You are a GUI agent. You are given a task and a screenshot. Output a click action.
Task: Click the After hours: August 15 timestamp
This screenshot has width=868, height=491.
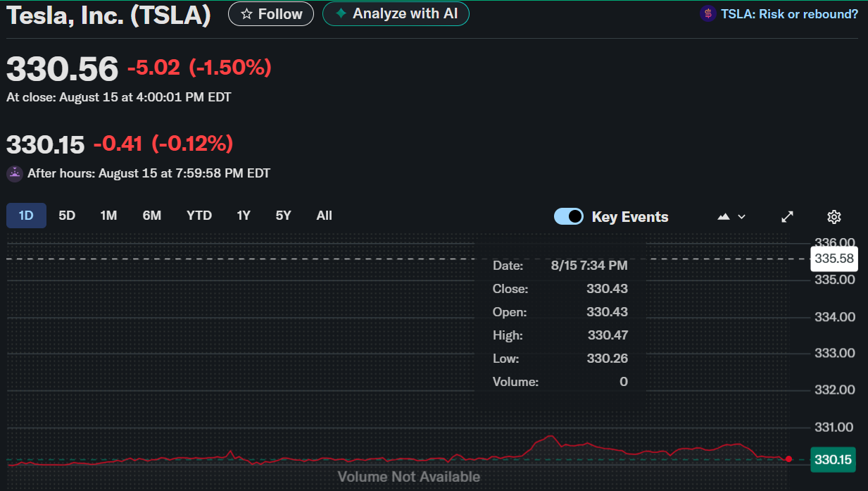[x=149, y=173]
